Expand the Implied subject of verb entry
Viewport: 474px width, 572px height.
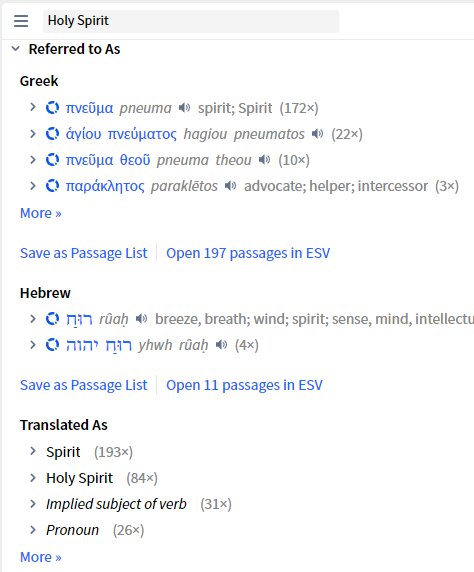[x=33, y=504]
